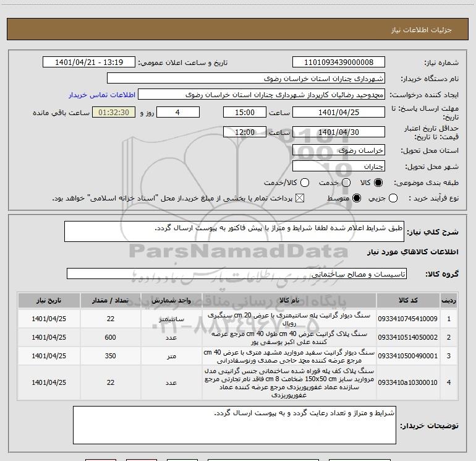This screenshot has width=476, height=461.
Task: Open اطلاعات تماس خریدار link
Action: [102, 95]
